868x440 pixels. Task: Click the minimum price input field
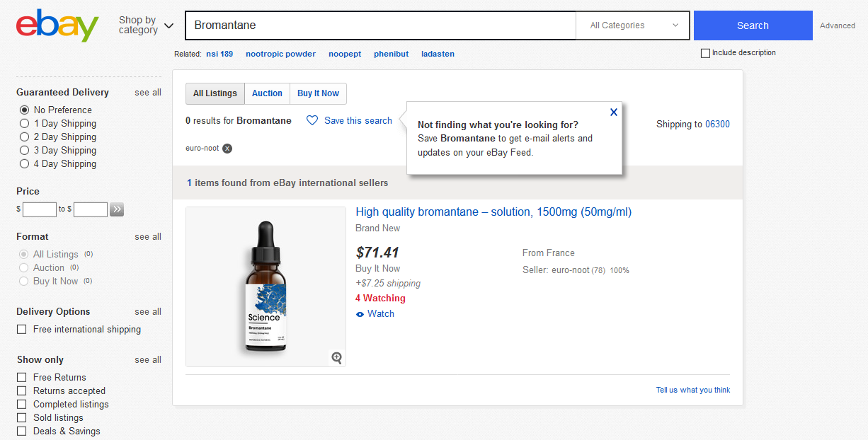pos(40,209)
